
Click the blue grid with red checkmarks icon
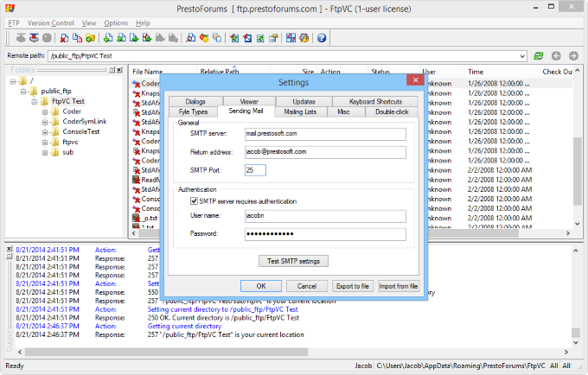(291, 38)
